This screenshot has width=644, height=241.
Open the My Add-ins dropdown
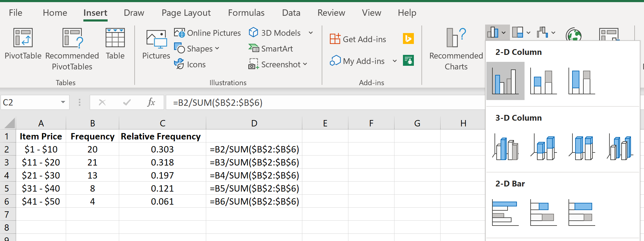coord(395,61)
